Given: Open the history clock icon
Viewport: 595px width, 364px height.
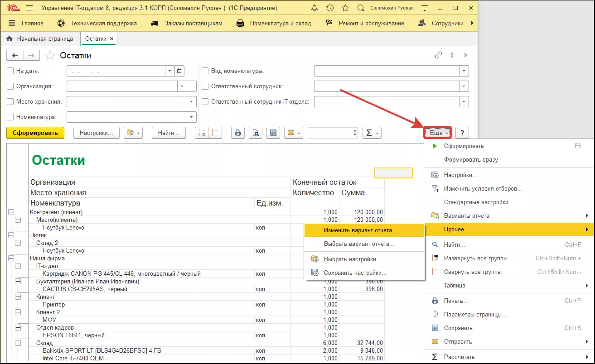Looking at the screenshot, I should point(330,8).
